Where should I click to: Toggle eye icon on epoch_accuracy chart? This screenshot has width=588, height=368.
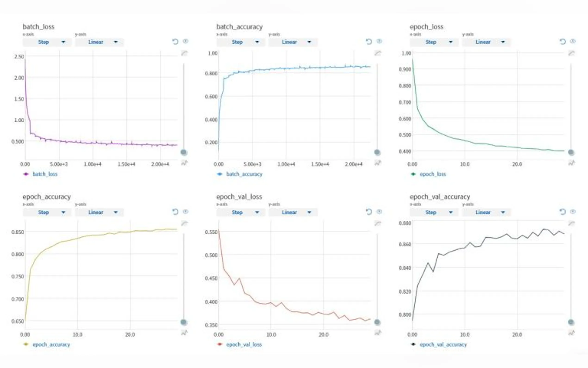pyautogui.click(x=185, y=211)
